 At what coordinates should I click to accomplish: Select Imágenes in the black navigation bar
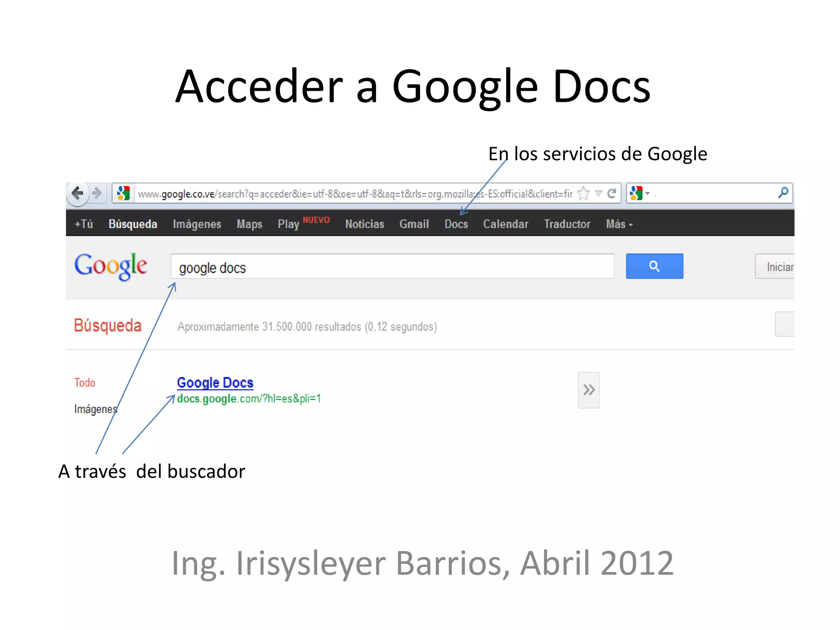197,224
